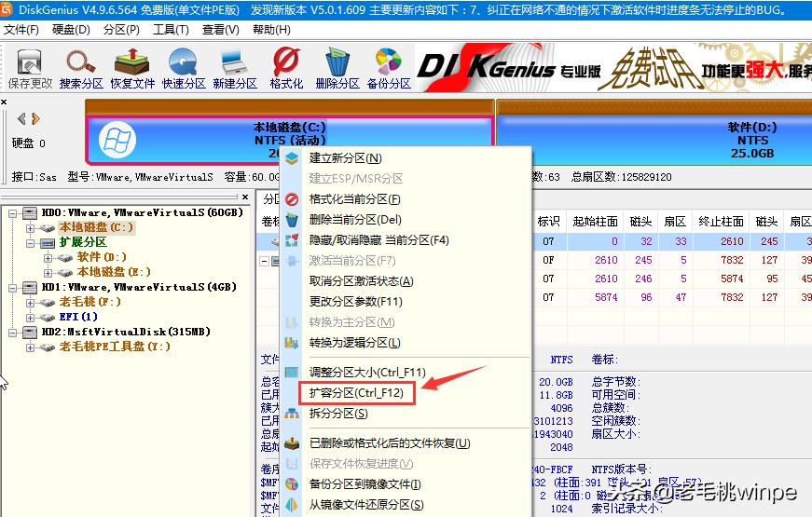Click Delete Partition (删除分区) toolbar icon
Image resolution: width=812 pixels, height=517 pixels.
point(337,68)
